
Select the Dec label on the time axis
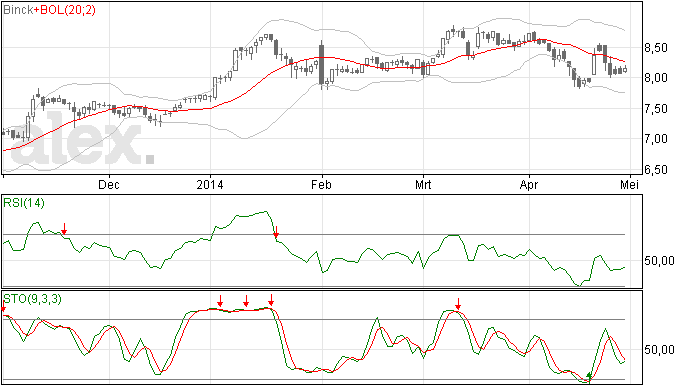pos(109,184)
